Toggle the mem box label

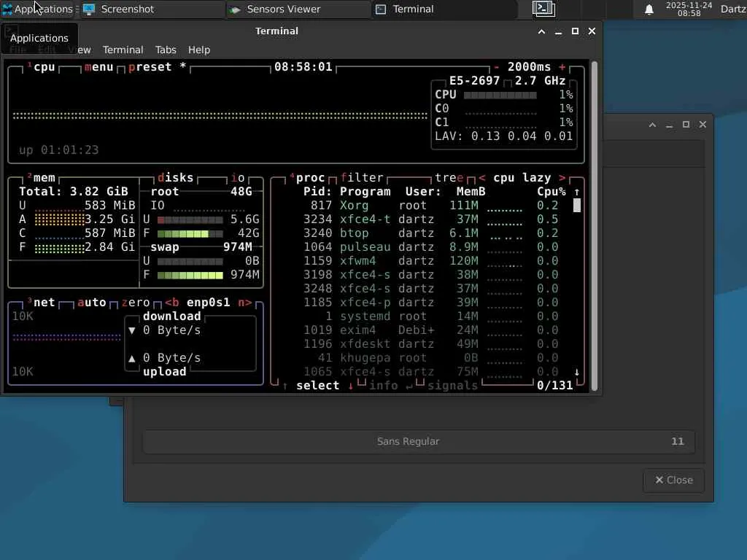pyautogui.click(x=41, y=178)
